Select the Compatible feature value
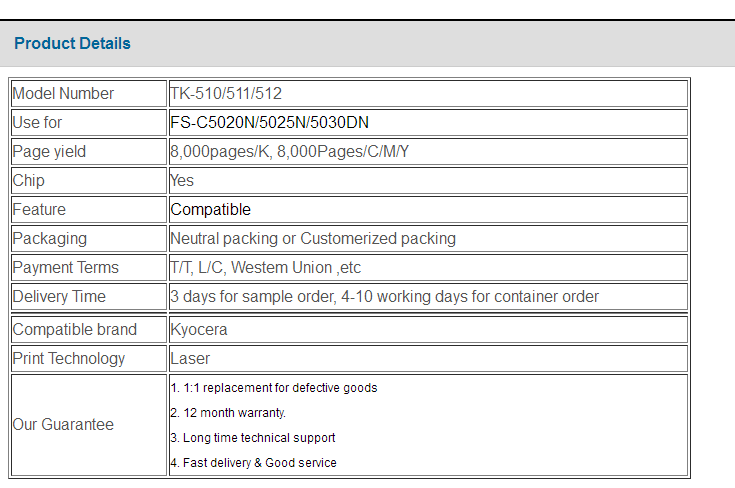Viewport: 735px width, 488px height. tap(210, 210)
